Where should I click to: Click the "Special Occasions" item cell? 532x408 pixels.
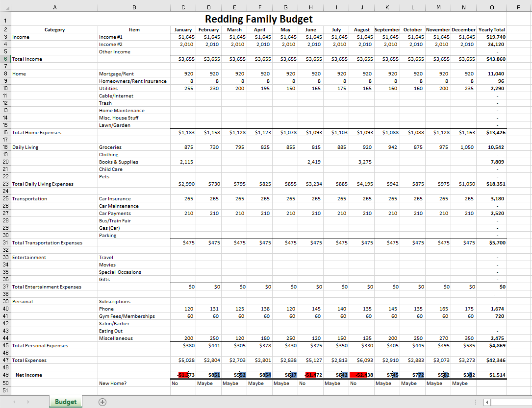coord(134,272)
